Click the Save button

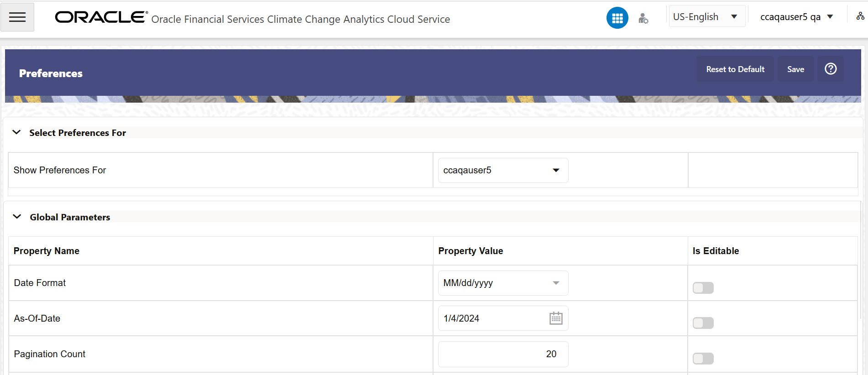(795, 69)
